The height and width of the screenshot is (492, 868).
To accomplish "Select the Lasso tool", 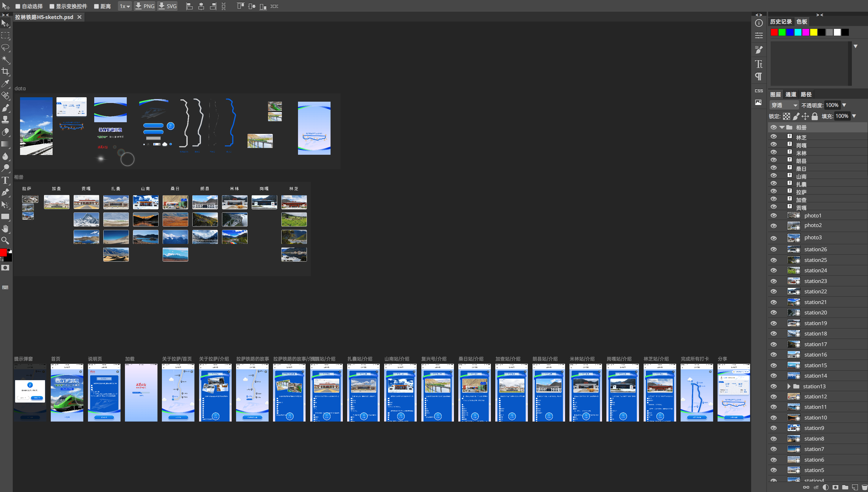I will pyautogui.click(x=5, y=47).
